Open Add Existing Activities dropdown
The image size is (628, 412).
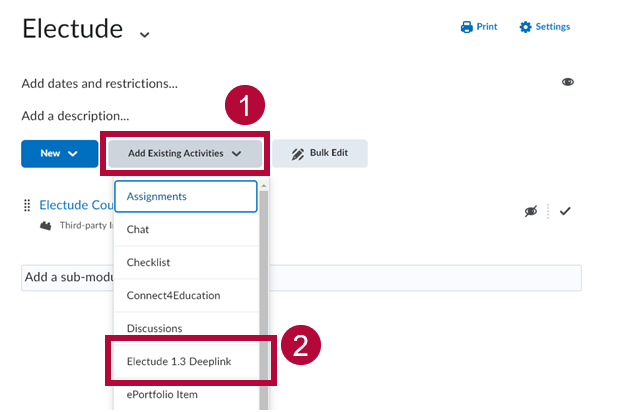point(185,153)
